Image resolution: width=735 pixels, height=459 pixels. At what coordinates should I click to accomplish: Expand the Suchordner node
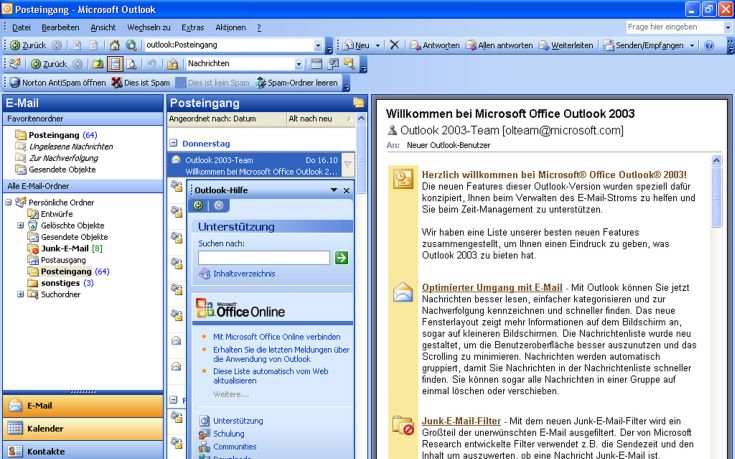[x=20, y=294]
